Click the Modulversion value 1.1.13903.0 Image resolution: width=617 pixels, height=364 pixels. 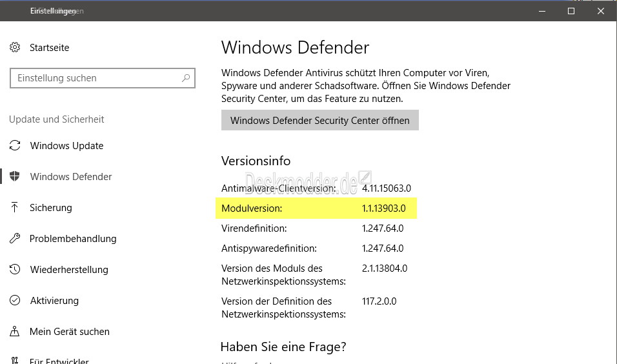click(x=383, y=208)
